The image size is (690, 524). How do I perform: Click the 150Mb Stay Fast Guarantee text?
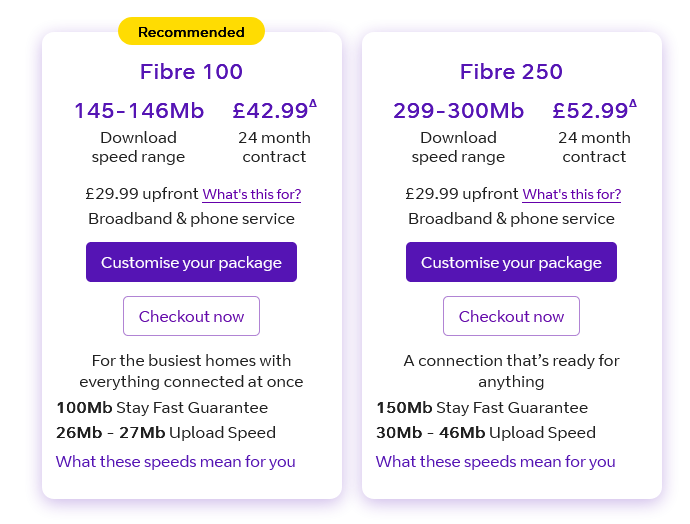(x=482, y=407)
